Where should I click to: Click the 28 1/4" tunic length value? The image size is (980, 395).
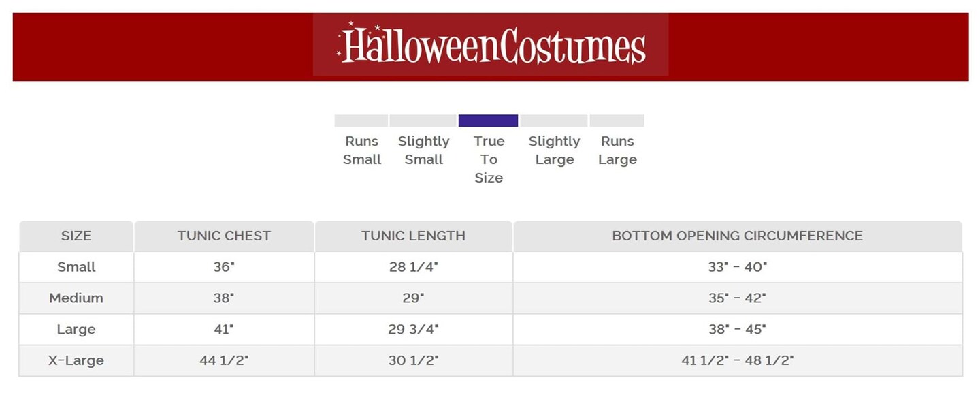pos(413,267)
